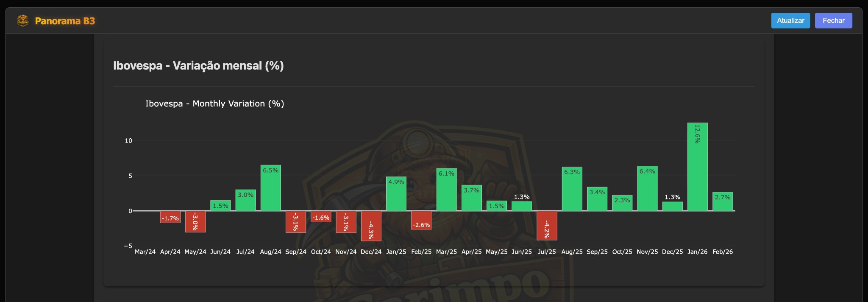The height and width of the screenshot is (302, 868).
Task: Click the Panorama B3 title
Action: coord(65,21)
